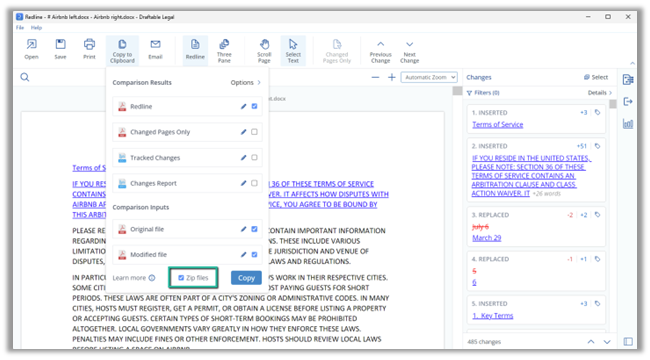Expand Options in Comparison Results
The width and height of the screenshot is (650, 360).
coord(245,83)
